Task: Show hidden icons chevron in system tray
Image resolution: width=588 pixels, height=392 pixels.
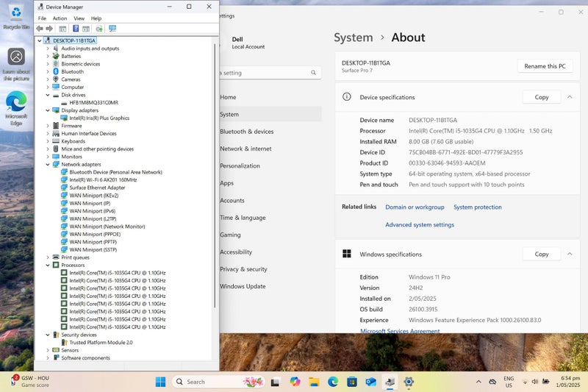Action: click(x=478, y=382)
